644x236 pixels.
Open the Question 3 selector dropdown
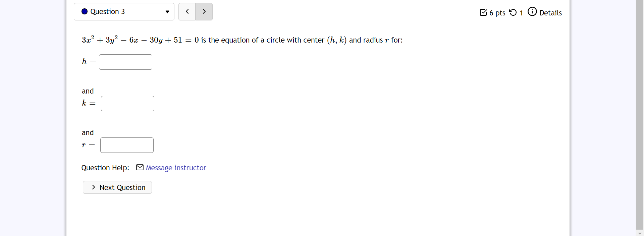click(124, 11)
